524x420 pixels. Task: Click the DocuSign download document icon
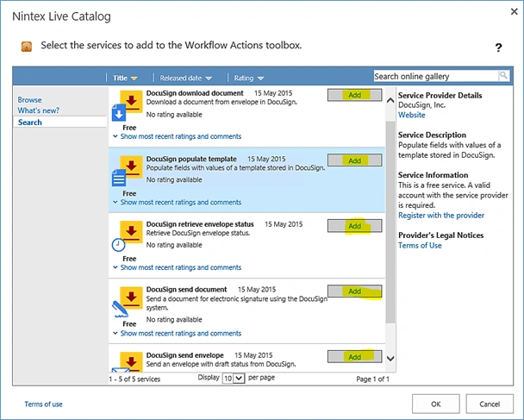coord(127,105)
